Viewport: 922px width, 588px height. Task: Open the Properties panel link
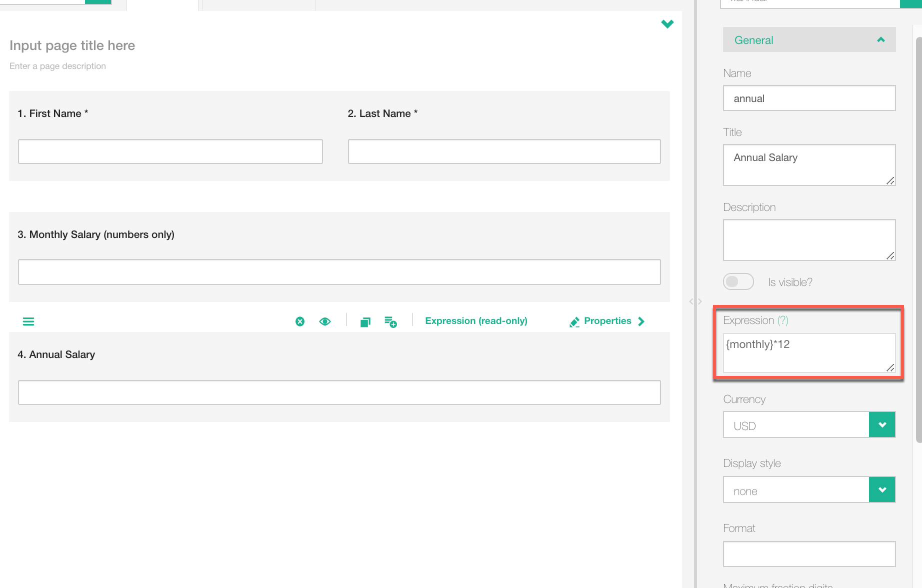point(607,321)
